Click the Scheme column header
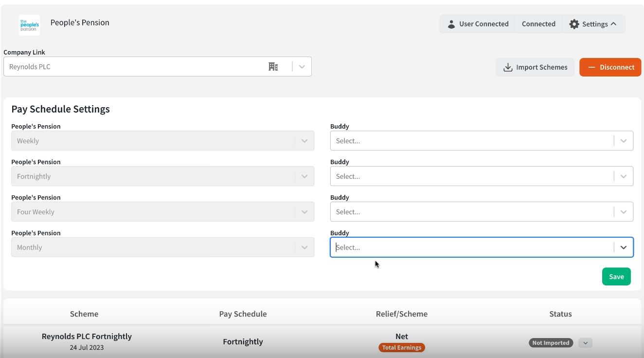The image size is (644, 358). coord(84,314)
